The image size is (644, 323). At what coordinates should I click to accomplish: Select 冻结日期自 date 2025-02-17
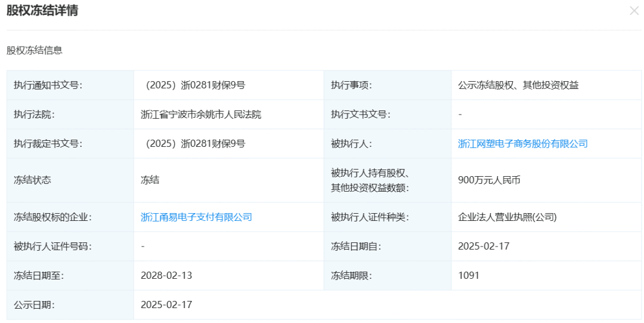pyautogui.click(x=484, y=246)
